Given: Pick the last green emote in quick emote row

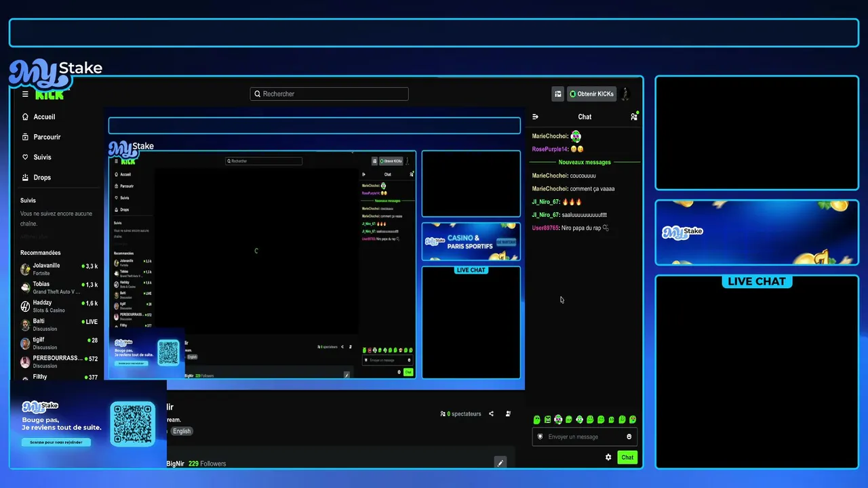Looking at the screenshot, I should point(633,420).
